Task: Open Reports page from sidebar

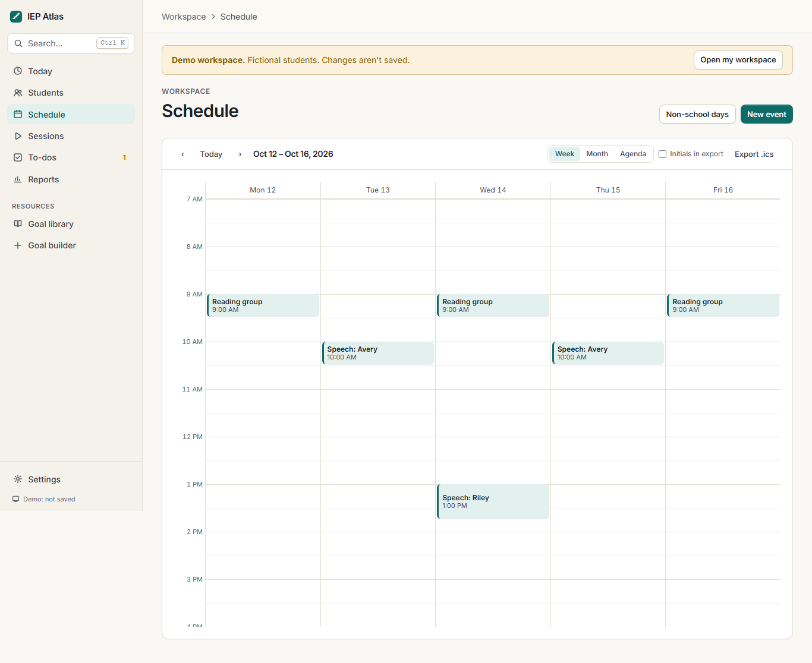Action: pos(71,179)
